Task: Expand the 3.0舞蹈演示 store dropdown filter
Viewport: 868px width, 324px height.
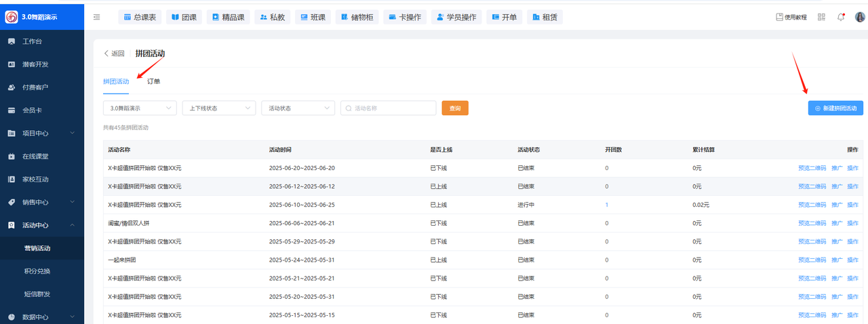Action: tap(140, 108)
